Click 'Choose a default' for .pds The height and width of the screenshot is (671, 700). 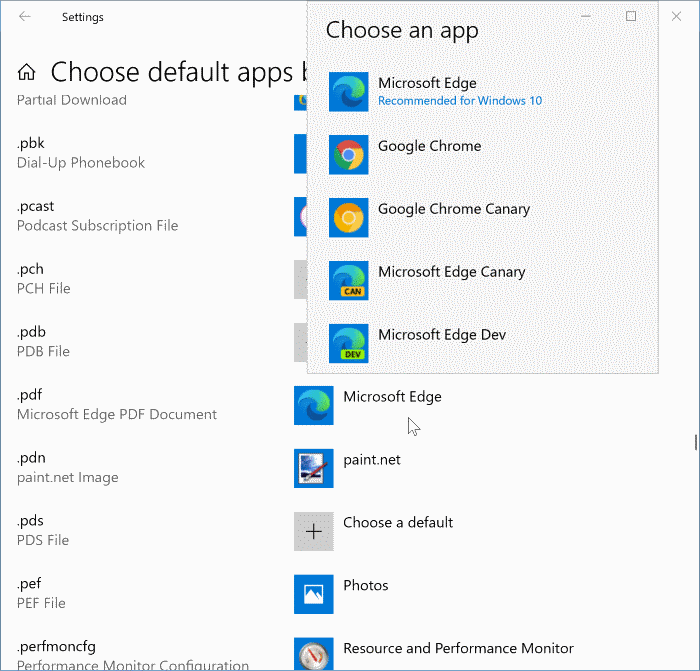tap(398, 522)
